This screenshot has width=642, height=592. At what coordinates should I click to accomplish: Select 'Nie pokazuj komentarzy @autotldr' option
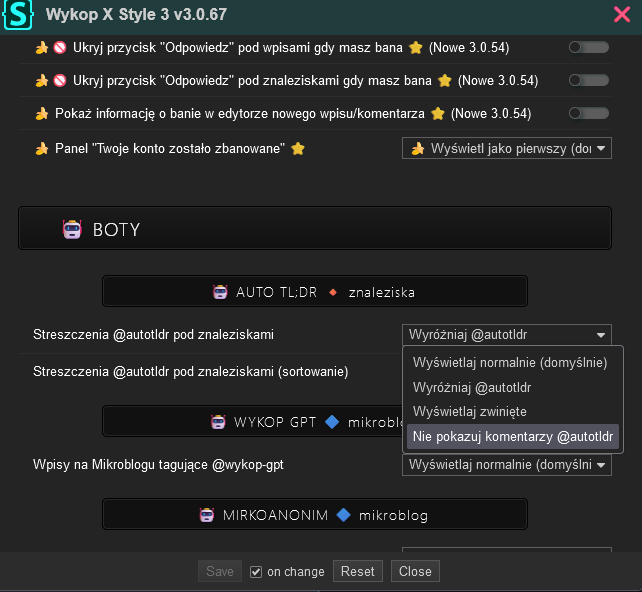(513, 436)
